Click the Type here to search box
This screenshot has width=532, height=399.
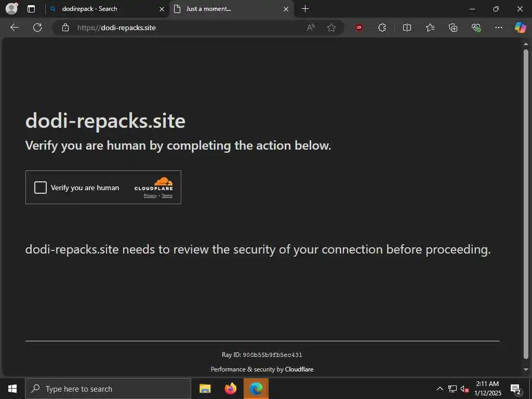[108, 389]
